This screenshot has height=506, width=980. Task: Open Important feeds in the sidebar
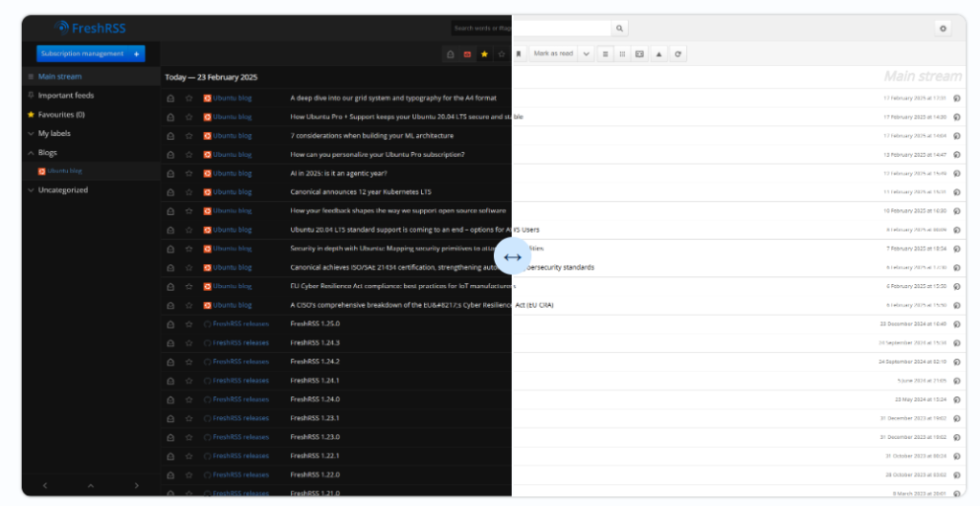(x=65, y=96)
